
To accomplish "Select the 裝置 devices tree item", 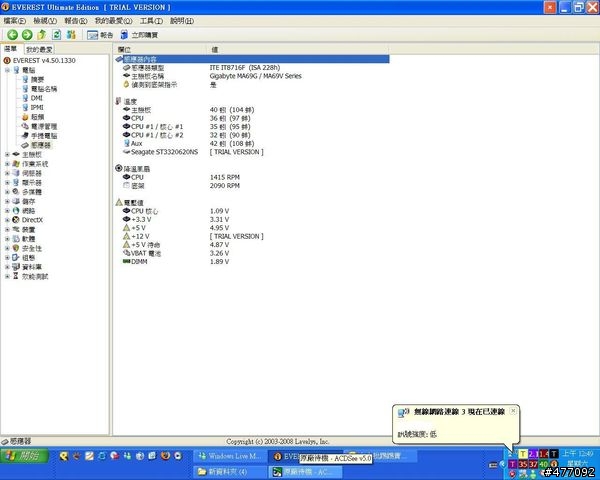I will point(28,230).
